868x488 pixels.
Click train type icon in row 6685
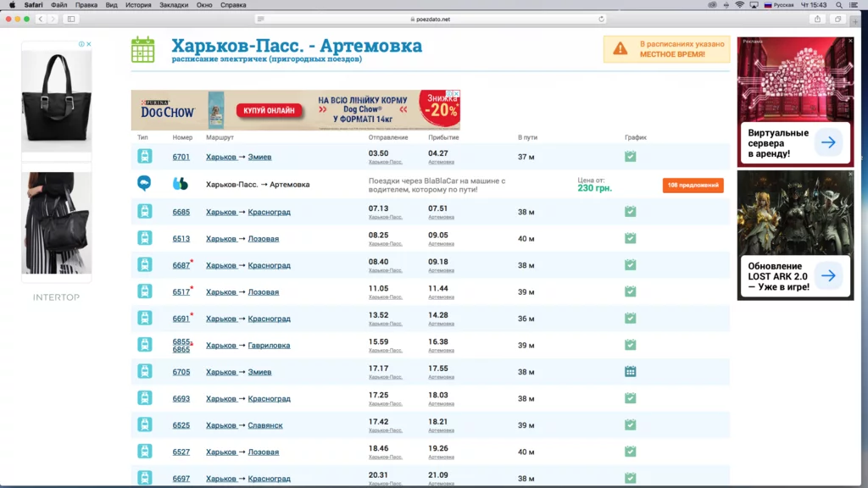(144, 211)
